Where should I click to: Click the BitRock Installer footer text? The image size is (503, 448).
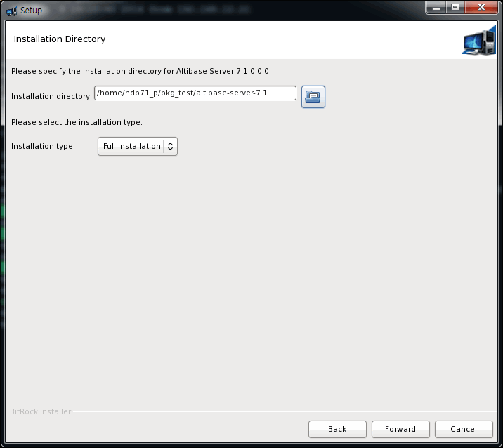pos(40,411)
